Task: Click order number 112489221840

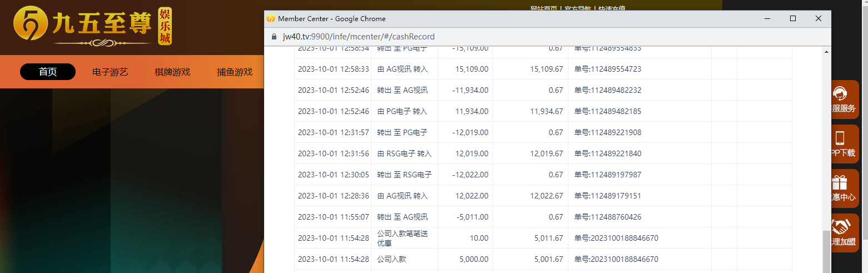Action: click(x=608, y=153)
